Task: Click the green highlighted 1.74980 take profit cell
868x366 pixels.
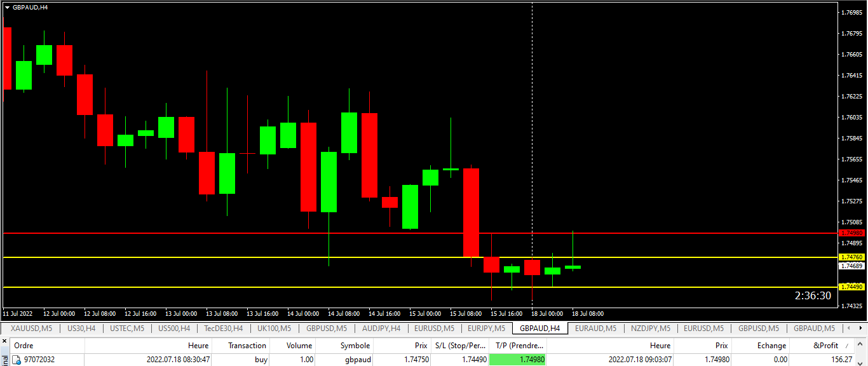Action: click(x=518, y=360)
